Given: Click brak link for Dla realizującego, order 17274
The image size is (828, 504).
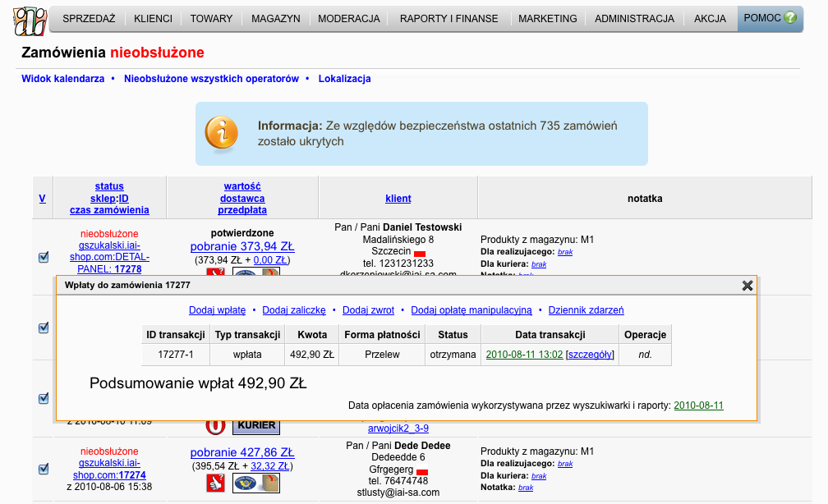Looking at the screenshot, I should pyautogui.click(x=565, y=464).
